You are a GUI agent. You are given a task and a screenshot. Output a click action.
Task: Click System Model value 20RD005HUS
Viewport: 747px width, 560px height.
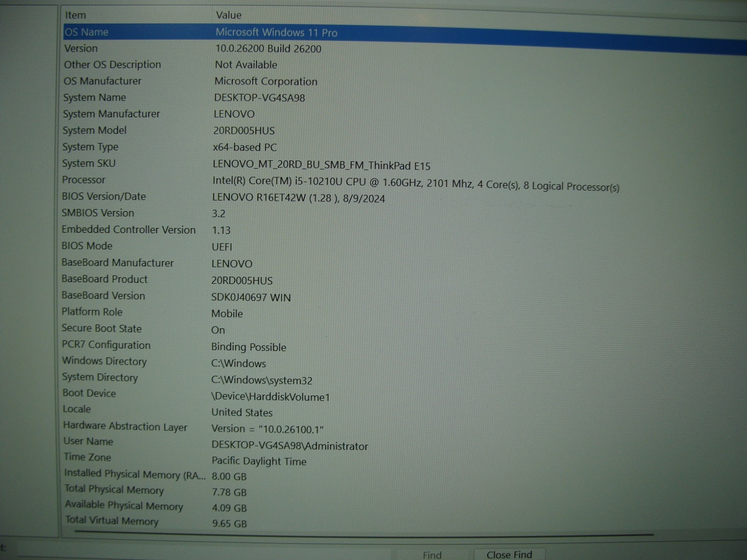pyautogui.click(x=244, y=131)
